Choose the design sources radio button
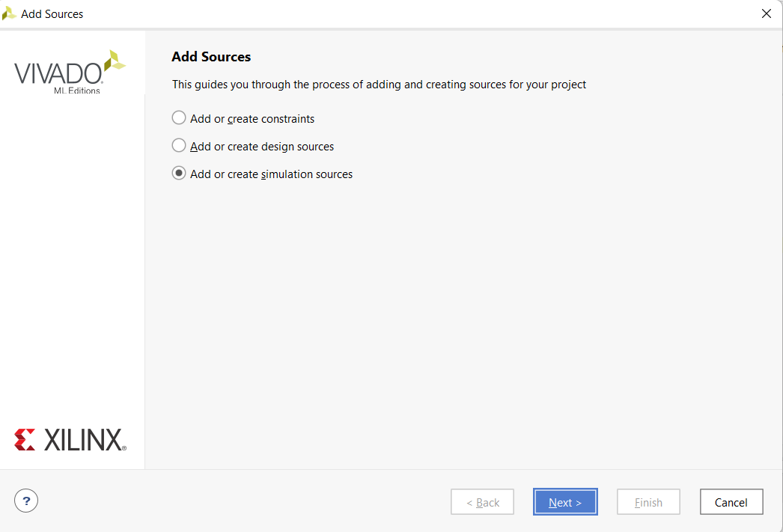 (x=179, y=145)
